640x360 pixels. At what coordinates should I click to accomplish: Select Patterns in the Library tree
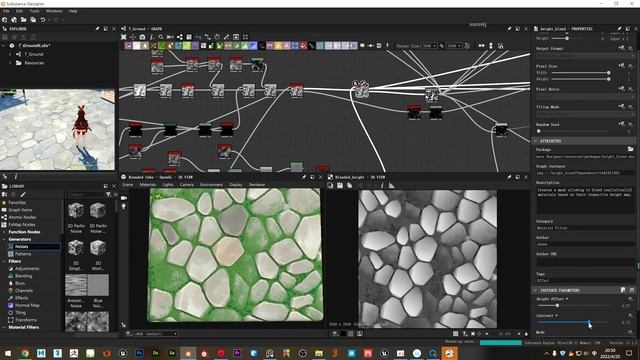[x=23, y=254]
